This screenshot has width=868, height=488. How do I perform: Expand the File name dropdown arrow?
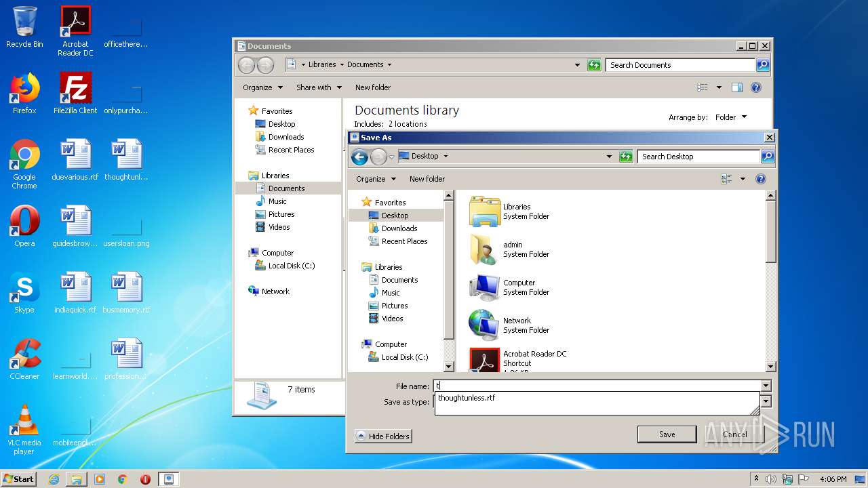(x=766, y=386)
